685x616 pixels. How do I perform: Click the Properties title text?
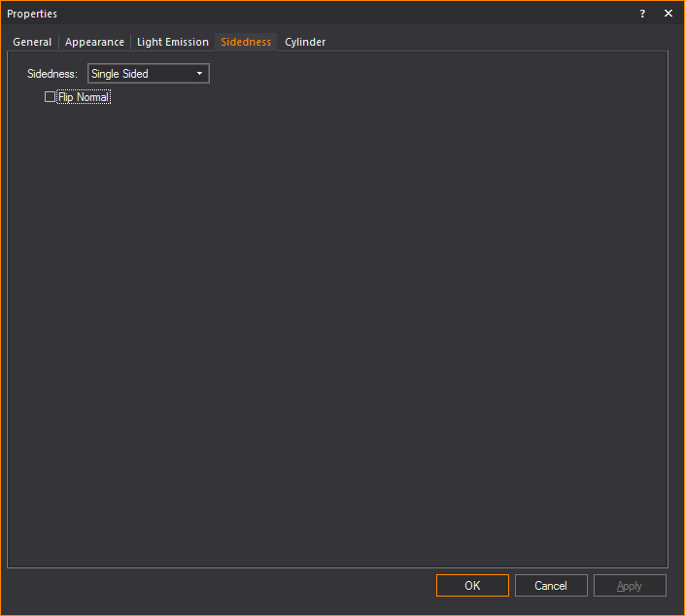(32, 14)
